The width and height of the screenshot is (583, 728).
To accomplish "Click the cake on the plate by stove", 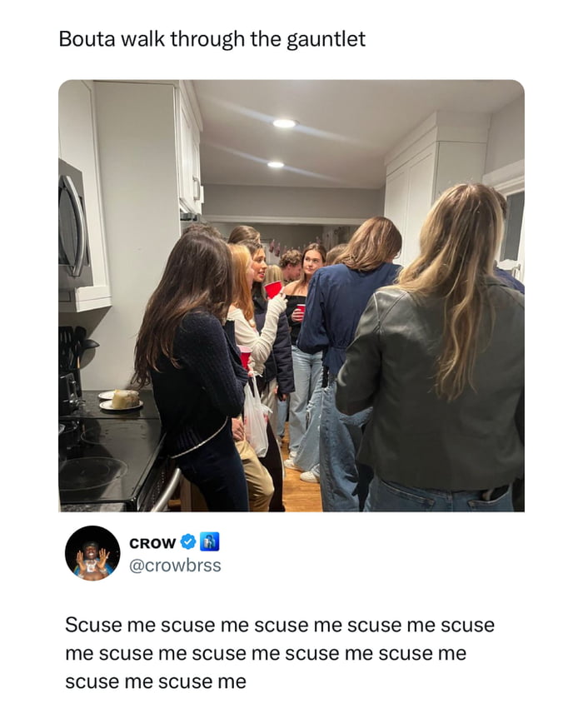I will [125, 399].
